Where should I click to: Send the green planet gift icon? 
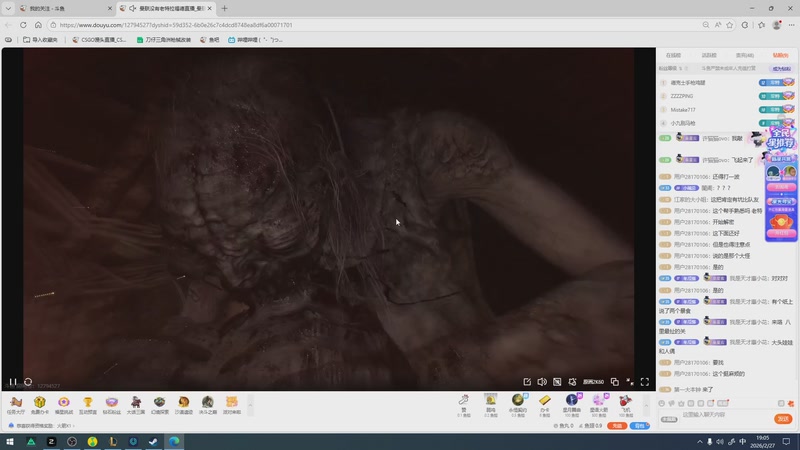pyautogui.click(x=518, y=406)
